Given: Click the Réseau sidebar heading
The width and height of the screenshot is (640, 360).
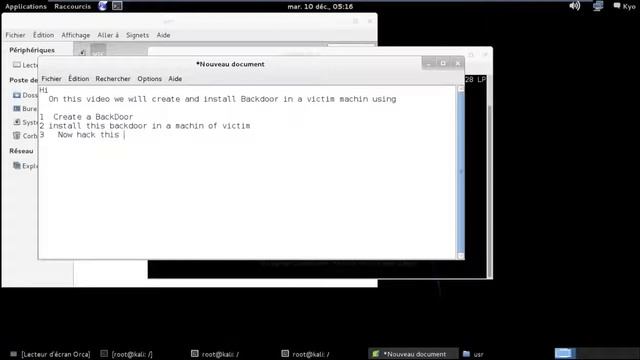Looking at the screenshot, I should coord(21,151).
